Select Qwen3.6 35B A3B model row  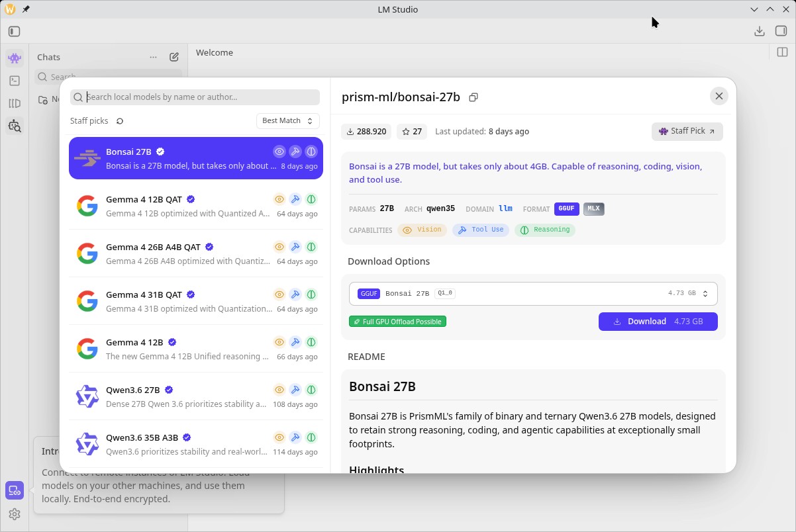(x=196, y=444)
